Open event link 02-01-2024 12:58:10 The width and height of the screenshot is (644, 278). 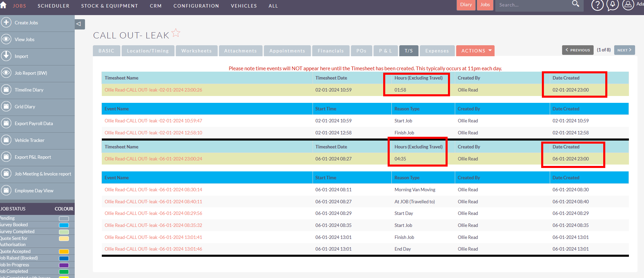[x=154, y=133]
